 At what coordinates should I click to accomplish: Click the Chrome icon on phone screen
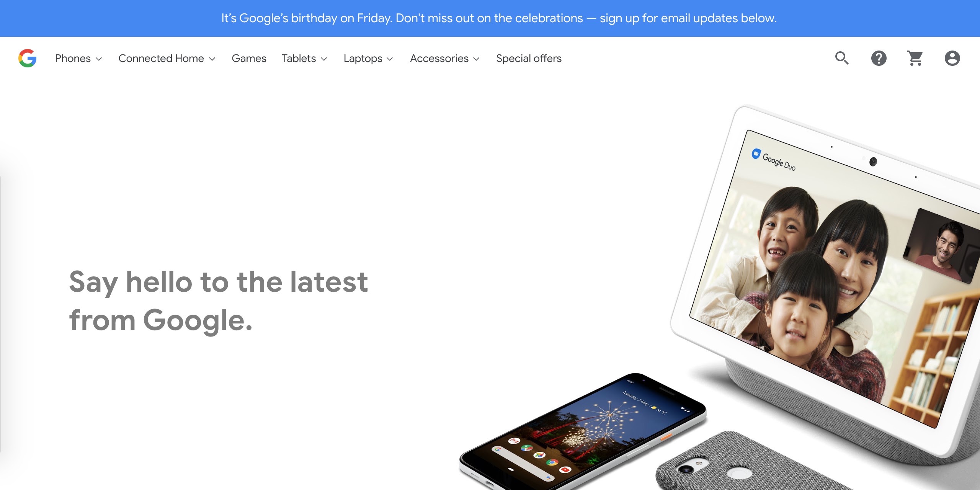552,462
